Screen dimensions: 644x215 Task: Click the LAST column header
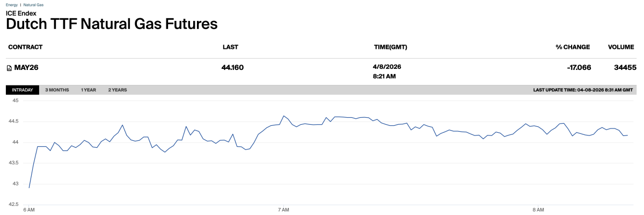pos(230,47)
